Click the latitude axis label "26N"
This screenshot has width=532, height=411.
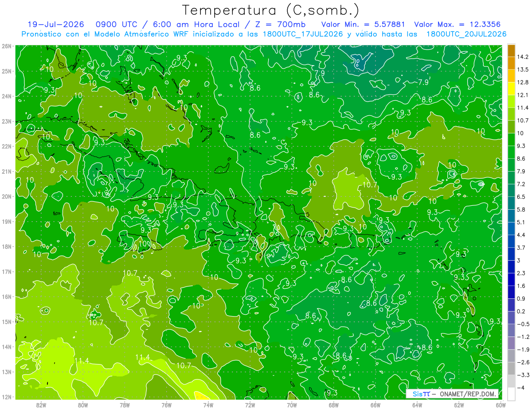coord(6,46)
